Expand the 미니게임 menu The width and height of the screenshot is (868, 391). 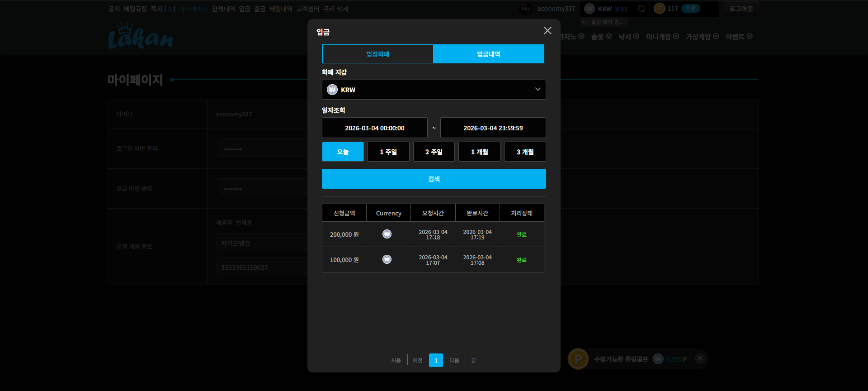(662, 37)
